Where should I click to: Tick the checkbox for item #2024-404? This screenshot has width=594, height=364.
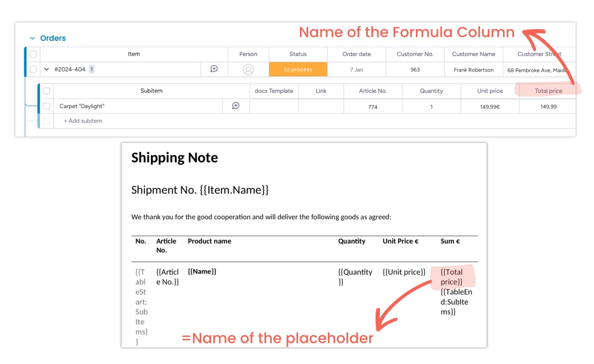point(33,69)
